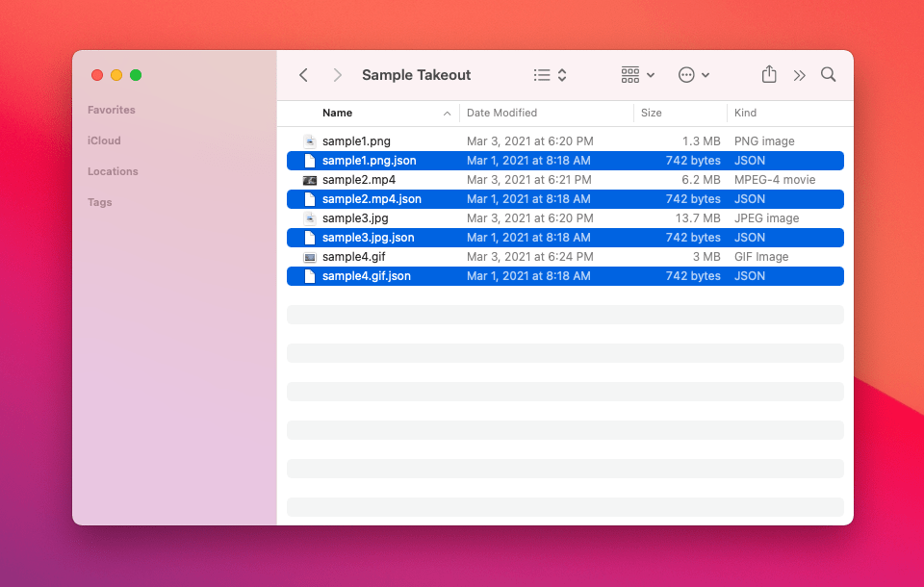Click the GIF Image kind cell
924x587 pixels.
761,257
